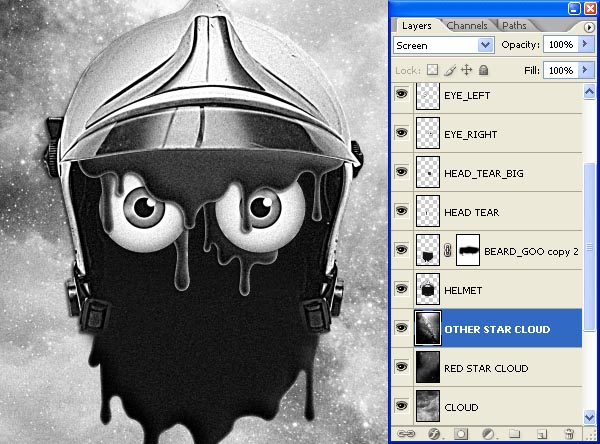Screen dimensions: 600x444
Task: Open the Fill slider arrow
Action: pos(585,70)
